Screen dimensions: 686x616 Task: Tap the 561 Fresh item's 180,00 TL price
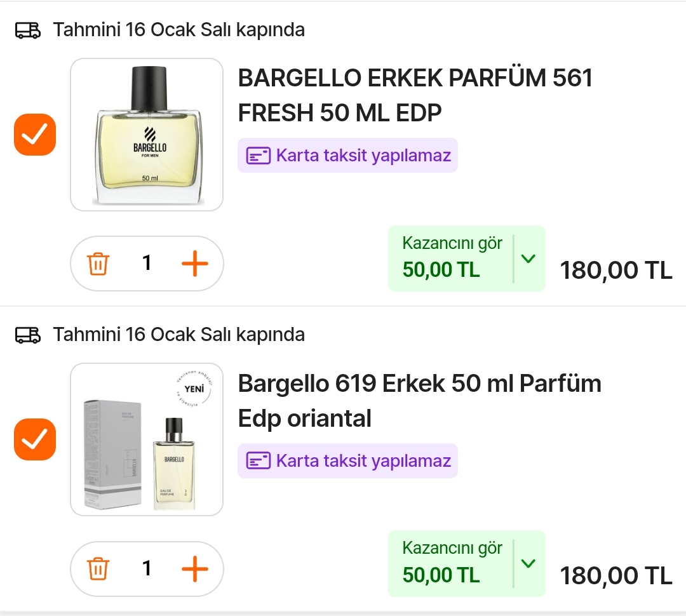point(615,271)
